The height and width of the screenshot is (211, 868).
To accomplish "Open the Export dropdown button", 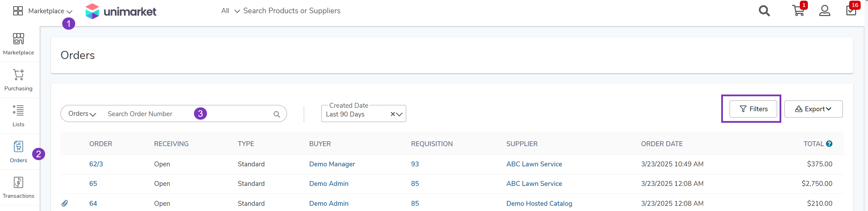I will pyautogui.click(x=813, y=109).
